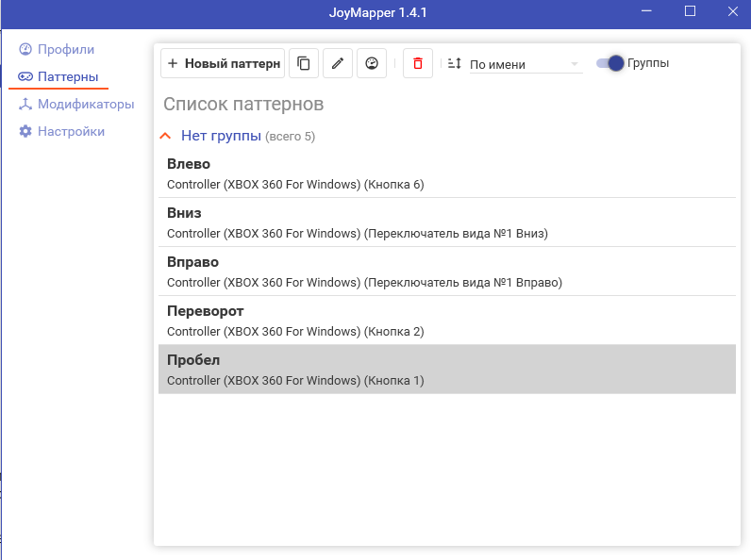Delete pattern with red trash icon
The image size is (751, 560).
tap(418, 63)
